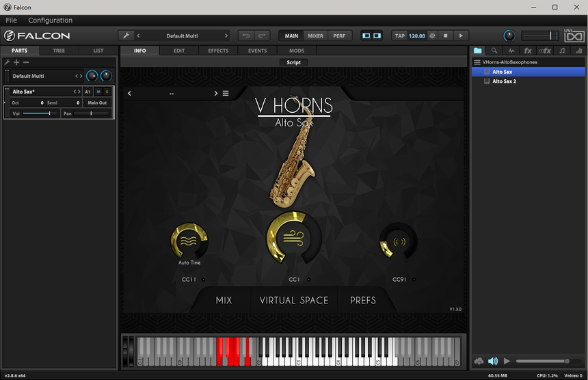Click the CC91 reverb knob

click(399, 242)
